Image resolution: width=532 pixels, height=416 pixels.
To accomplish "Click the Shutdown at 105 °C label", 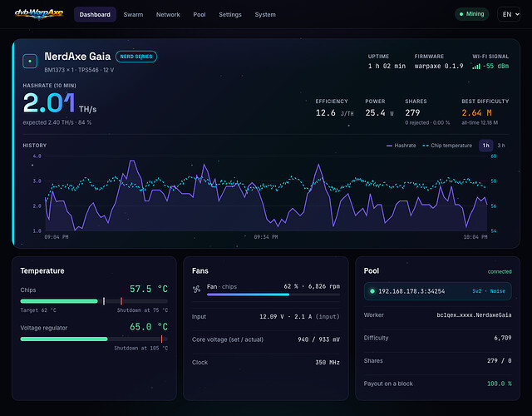I will 141,348.
